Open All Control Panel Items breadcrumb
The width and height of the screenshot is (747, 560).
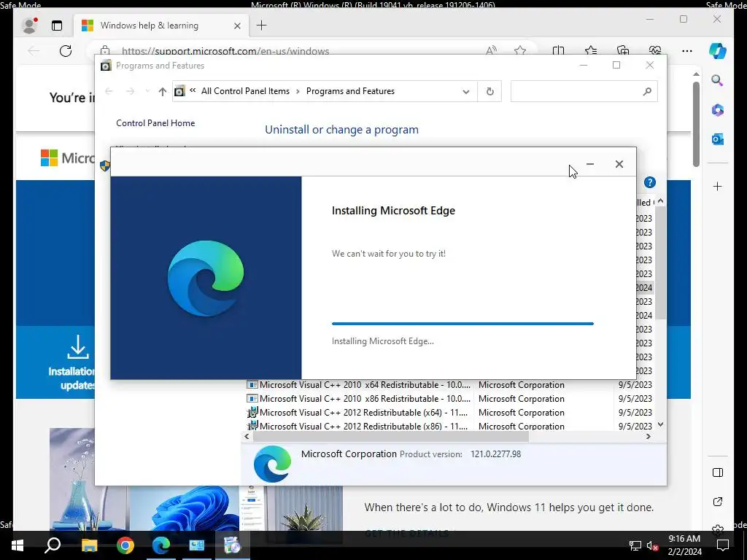point(245,91)
